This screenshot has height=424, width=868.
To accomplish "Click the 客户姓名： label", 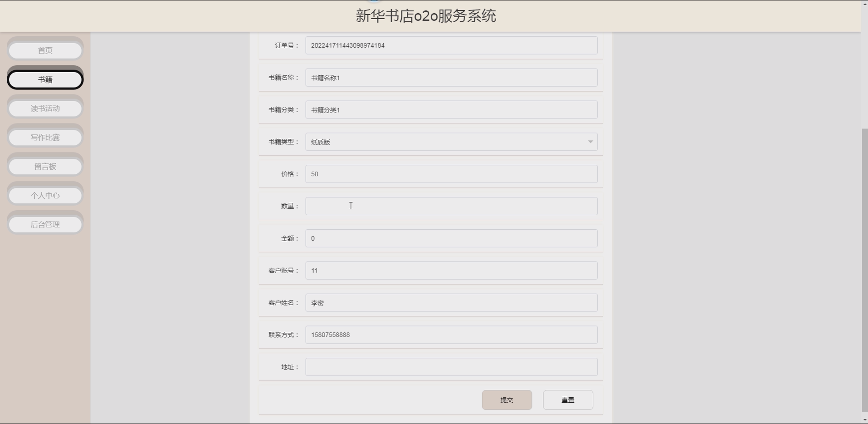I will coord(284,303).
